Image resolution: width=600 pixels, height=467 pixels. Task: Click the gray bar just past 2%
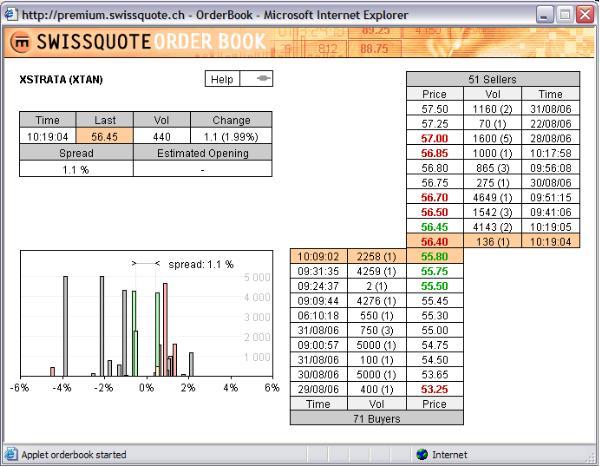(x=191, y=364)
